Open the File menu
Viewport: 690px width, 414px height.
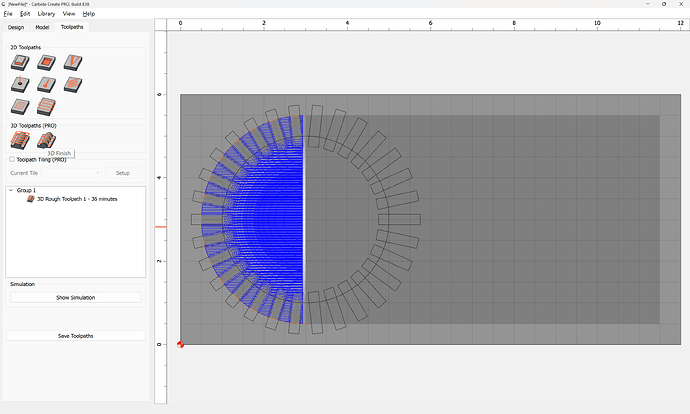[8, 14]
